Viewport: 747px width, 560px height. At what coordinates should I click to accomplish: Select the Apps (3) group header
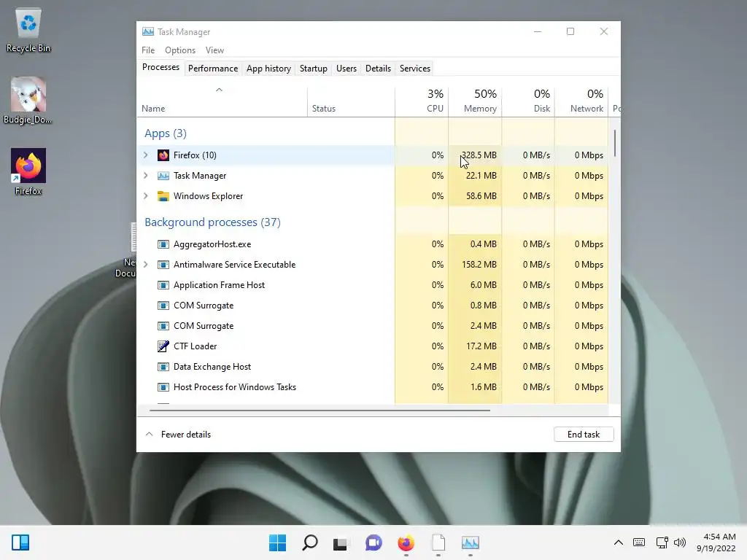166,133
